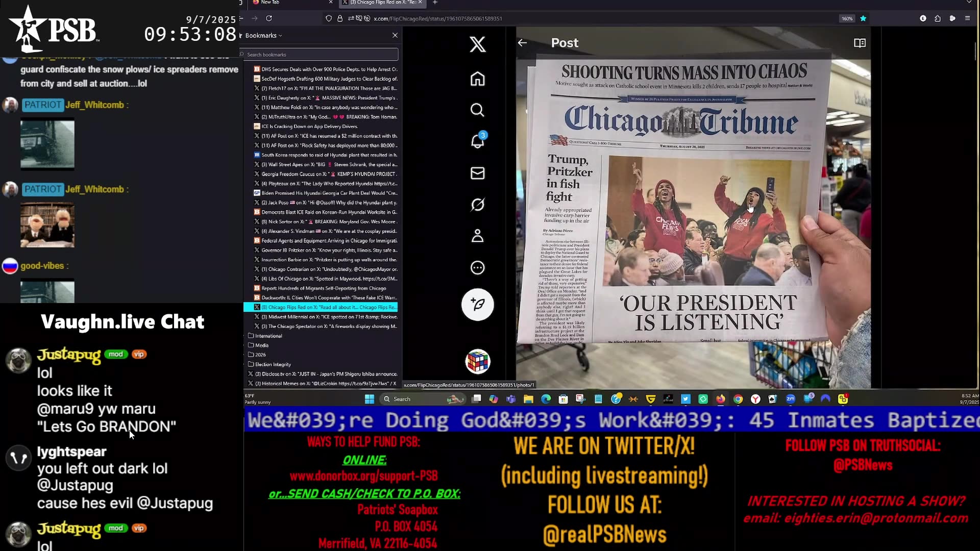Open a new browser tab with plus
The height and width of the screenshot is (551, 980).
pos(435,3)
